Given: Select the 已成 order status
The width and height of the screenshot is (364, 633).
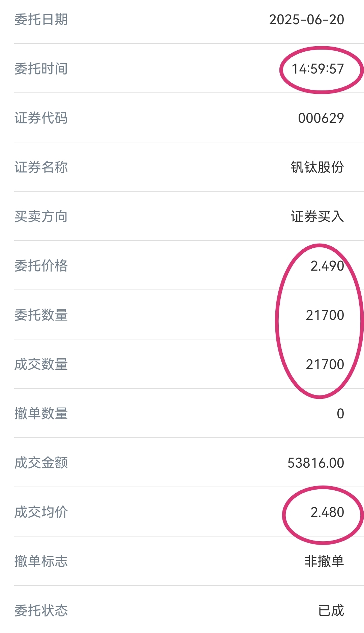Looking at the screenshot, I should click(331, 611).
